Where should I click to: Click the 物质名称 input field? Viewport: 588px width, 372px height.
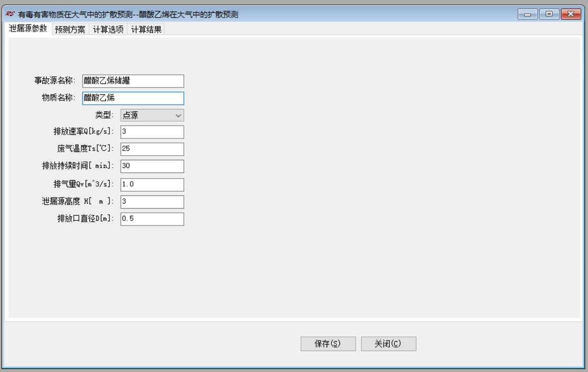click(133, 98)
